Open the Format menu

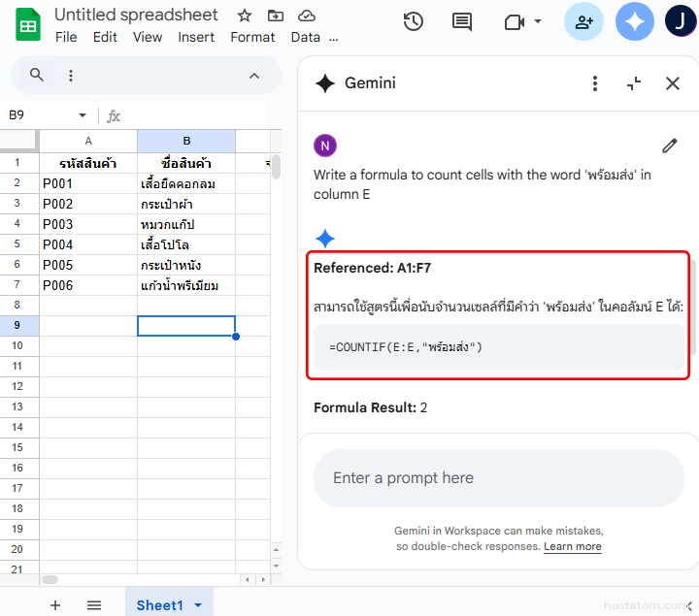(x=252, y=37)
